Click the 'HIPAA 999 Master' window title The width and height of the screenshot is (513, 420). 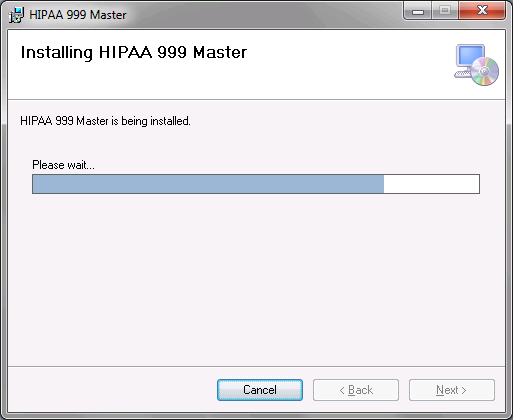click(78, 15)
